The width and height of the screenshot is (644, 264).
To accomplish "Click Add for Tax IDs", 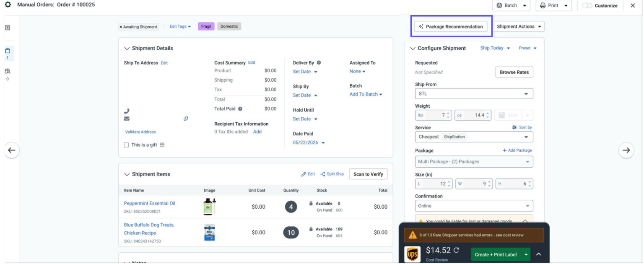I will (x=257, y=132).
